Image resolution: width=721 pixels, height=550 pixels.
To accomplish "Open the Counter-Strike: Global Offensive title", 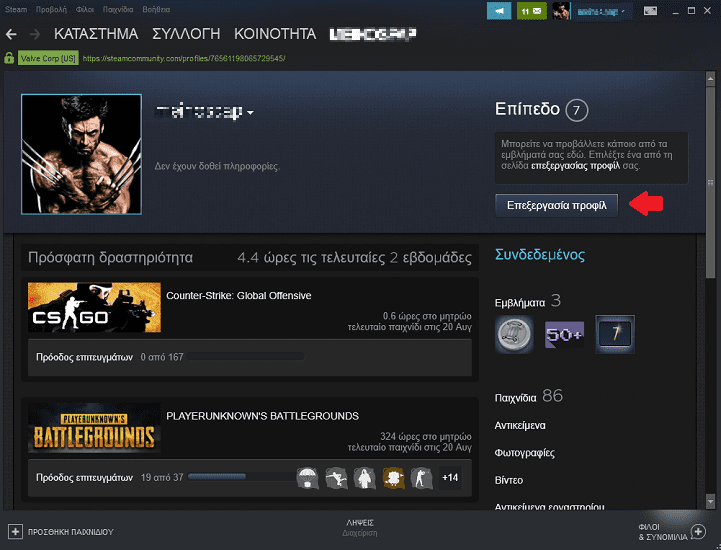I will coord(239,296).
